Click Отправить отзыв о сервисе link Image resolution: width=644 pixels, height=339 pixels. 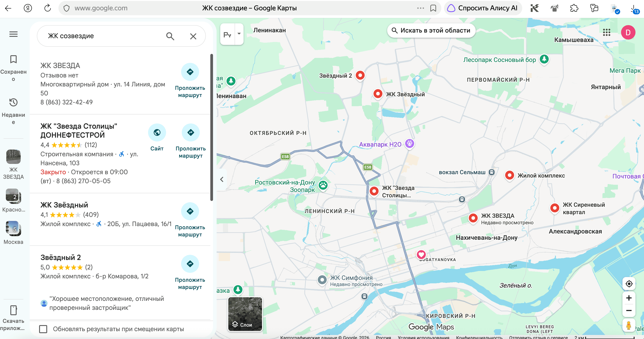click(x=538, y=337)
